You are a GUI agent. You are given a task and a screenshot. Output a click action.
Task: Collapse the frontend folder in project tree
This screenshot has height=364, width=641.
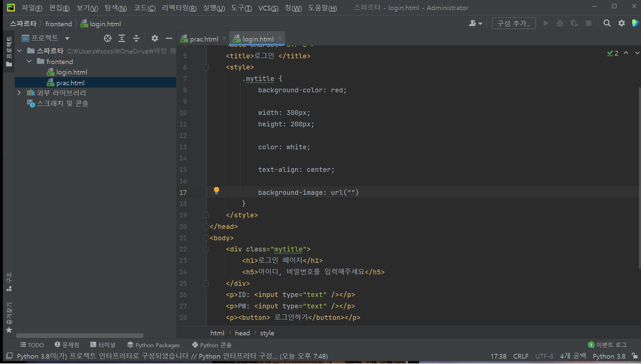point(29,61)
